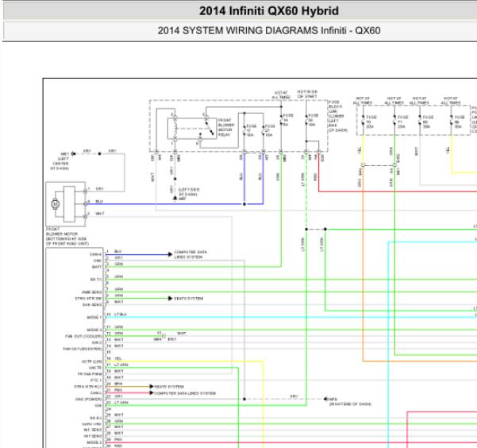Click the "YEL" wire label at pin 16
Image resolution: width=477 pixels, height=448 pixels.
pyautogui.click(x=118, y=358)
